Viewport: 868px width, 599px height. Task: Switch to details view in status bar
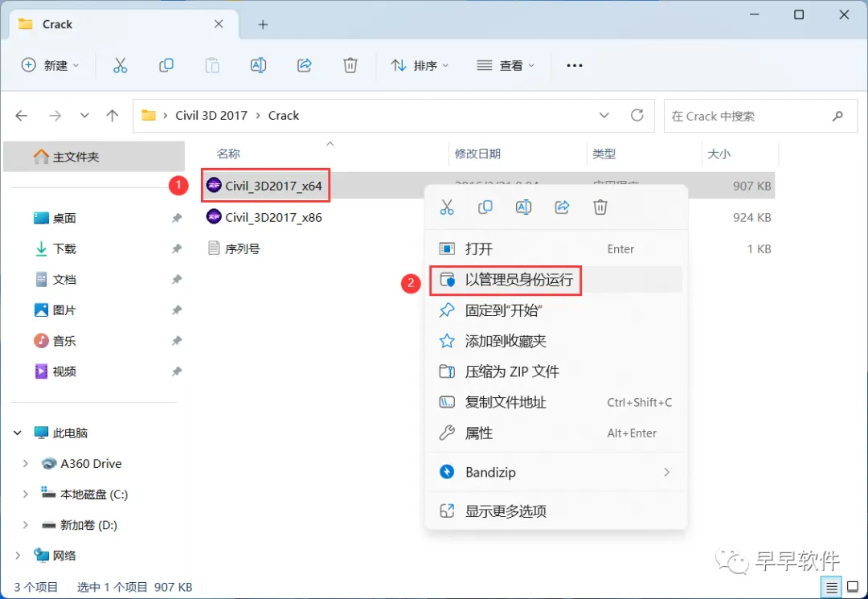(832, 588)
